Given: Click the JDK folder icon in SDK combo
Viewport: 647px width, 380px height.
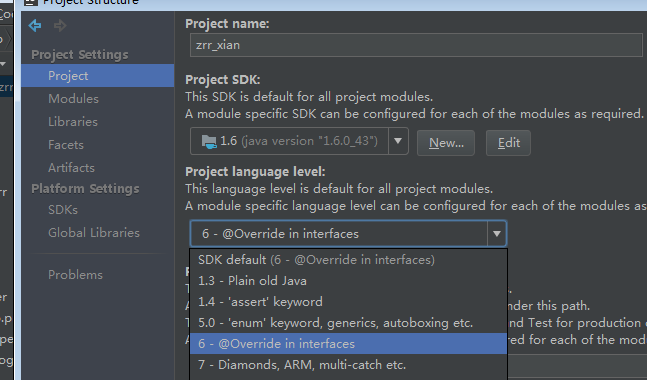Looking at the screenshot, I should click(209, 142).
